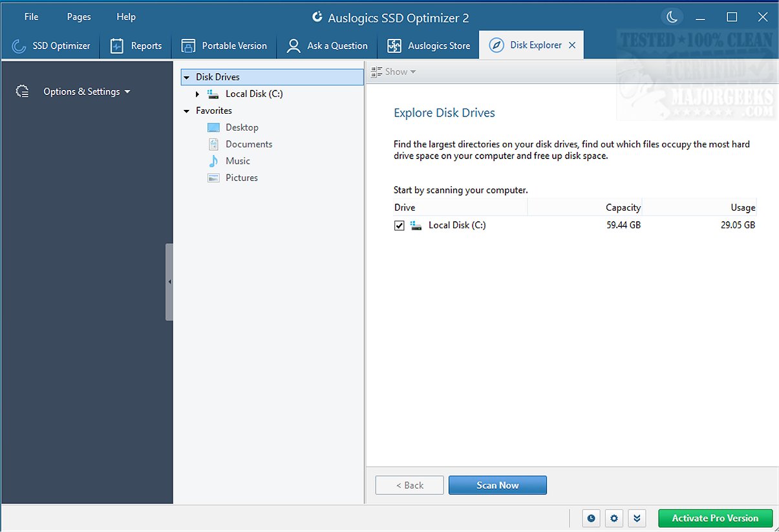
Task: Open the Show dropdown menu
Action: pyautogui.click(x=394, y=72)
